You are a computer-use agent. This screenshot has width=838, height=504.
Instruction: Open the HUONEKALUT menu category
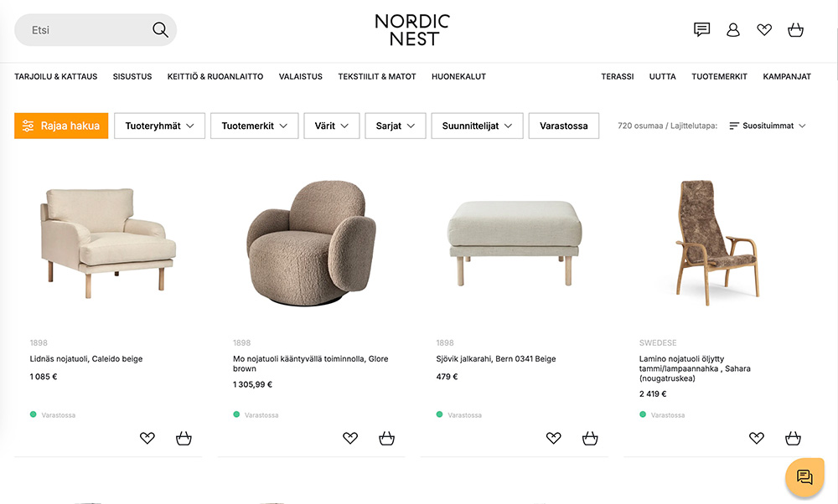pos(458,76)
